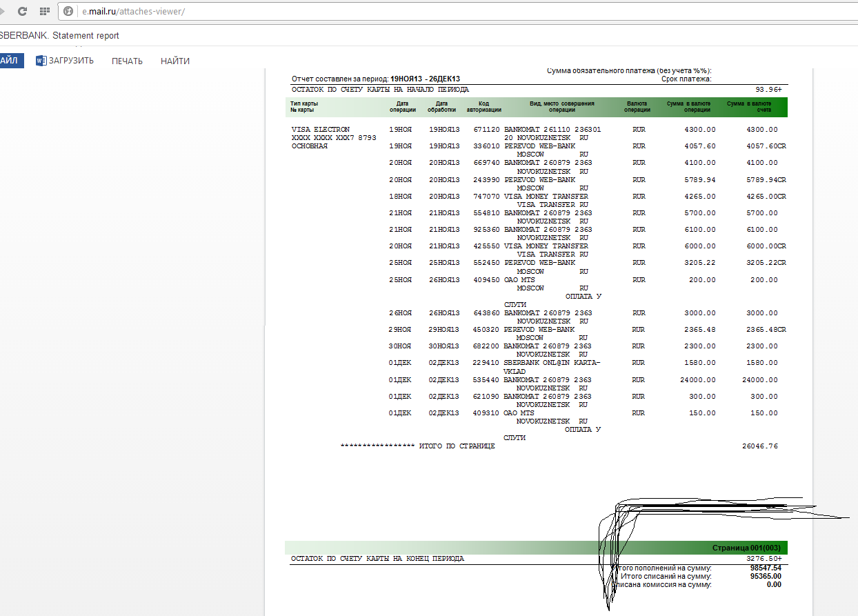The height and width of the screenshot is (616, 858).
Task: Select authorization code 409310
Action: (486, 413)
